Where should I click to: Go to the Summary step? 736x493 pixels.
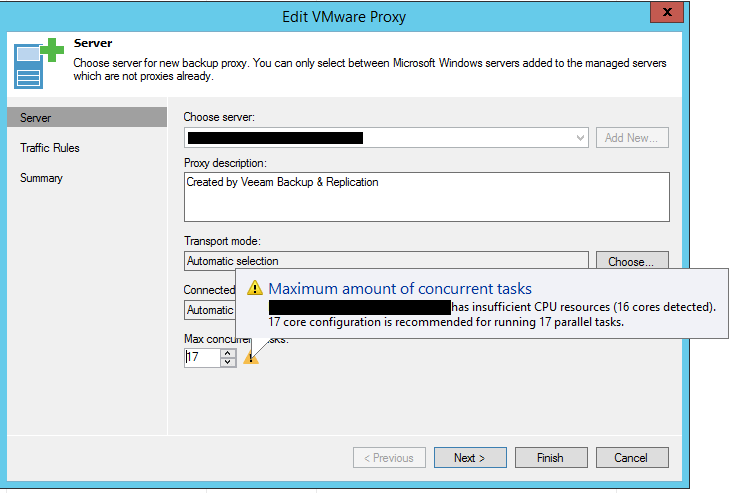41,178
